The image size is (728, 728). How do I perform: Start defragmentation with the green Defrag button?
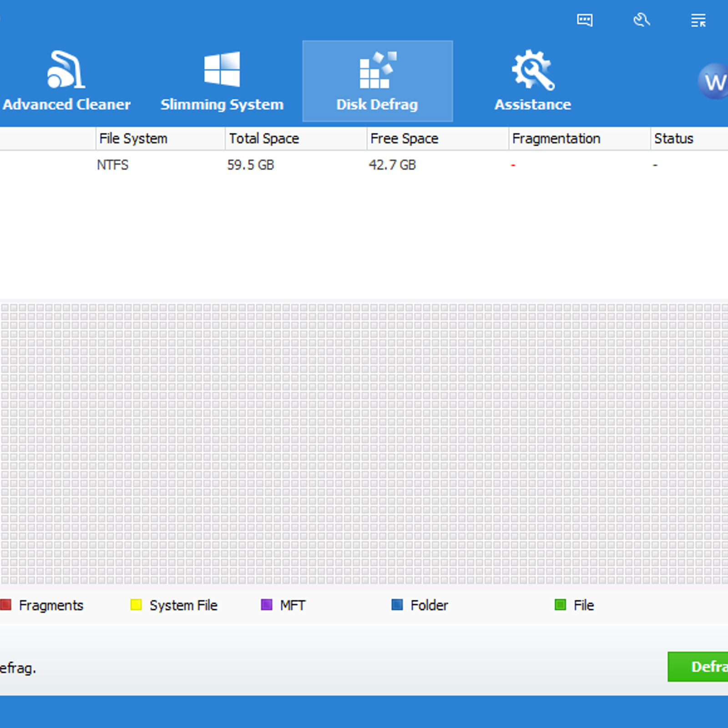point(698,667)
